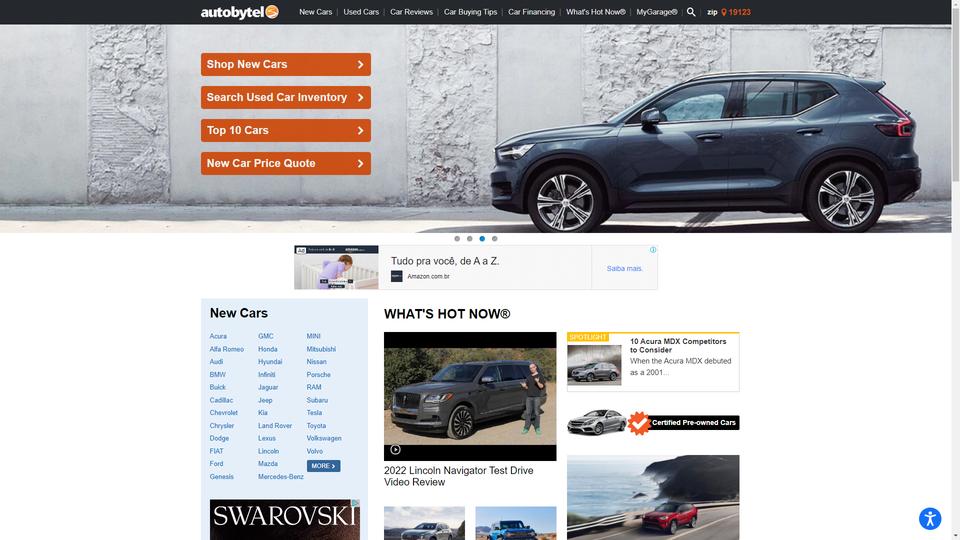
Task: Select the first carousel dot
Action: tap(457, 239)
